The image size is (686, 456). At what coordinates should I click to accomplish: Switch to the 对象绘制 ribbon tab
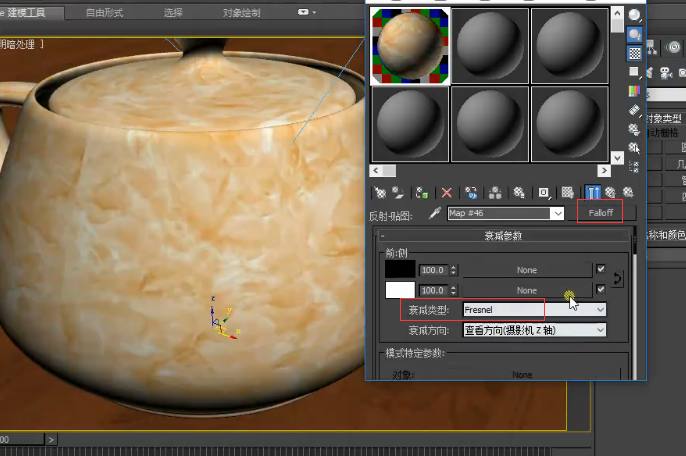241,13
